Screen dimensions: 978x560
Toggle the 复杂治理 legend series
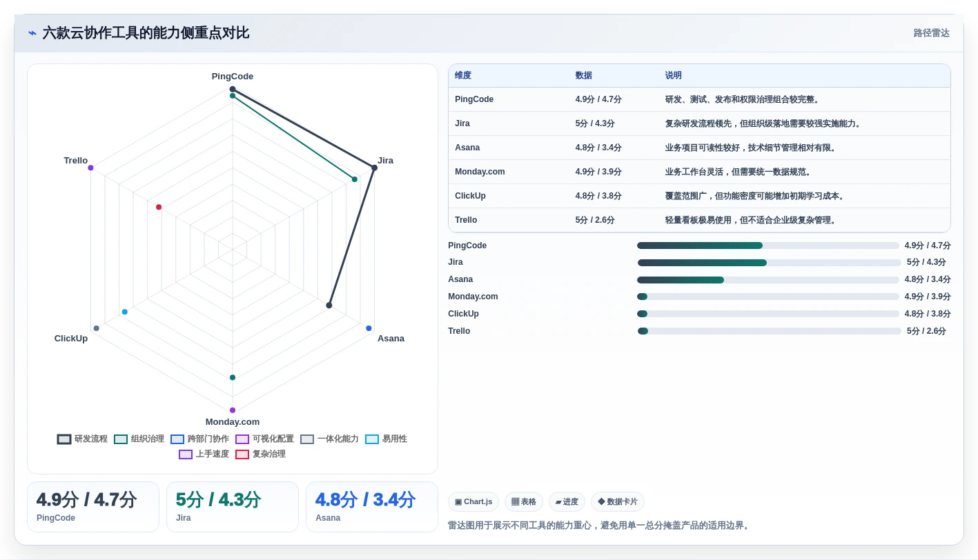pos(260,454)
